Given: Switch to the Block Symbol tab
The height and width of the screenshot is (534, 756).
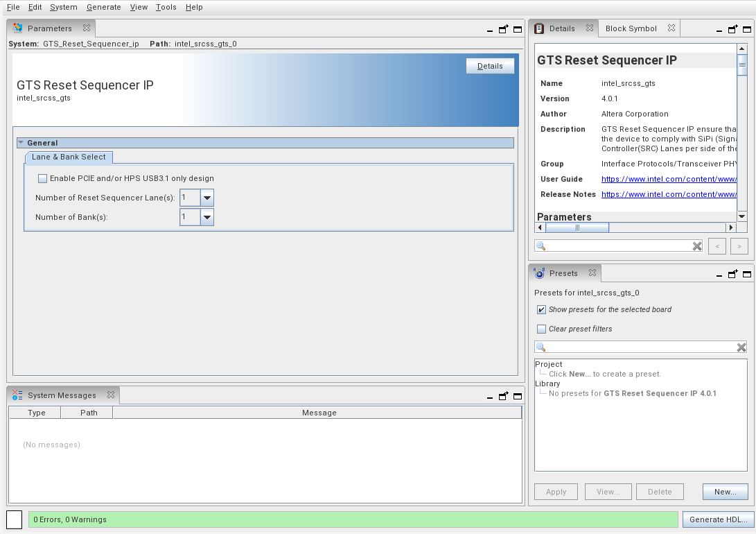Looking at the screenshot, I should pos(631,28).
